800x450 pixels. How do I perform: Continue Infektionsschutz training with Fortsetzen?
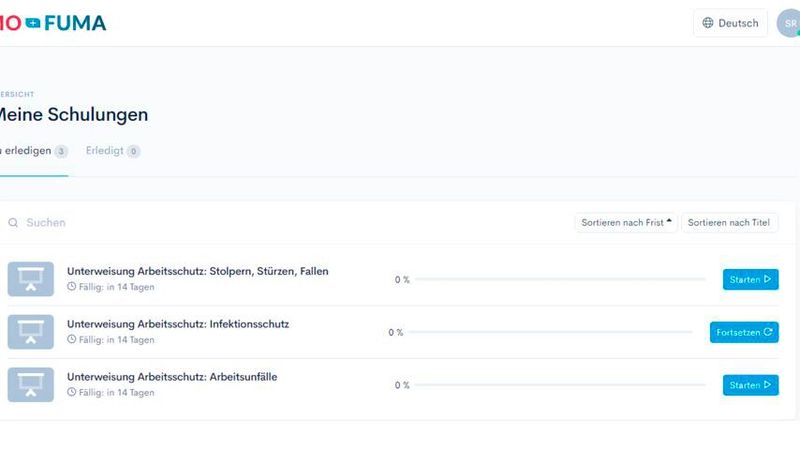[744, 332]
